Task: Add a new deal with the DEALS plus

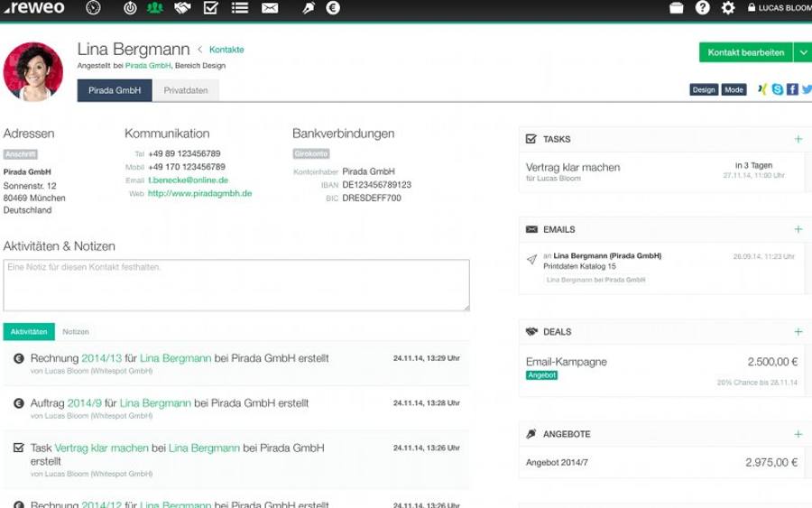Action: (798, 331)
